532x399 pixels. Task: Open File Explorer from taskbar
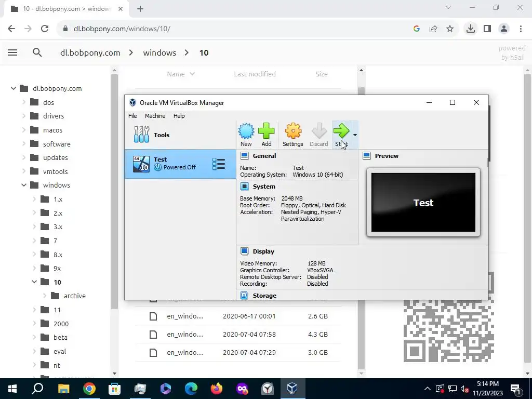[x=63, y=389]
